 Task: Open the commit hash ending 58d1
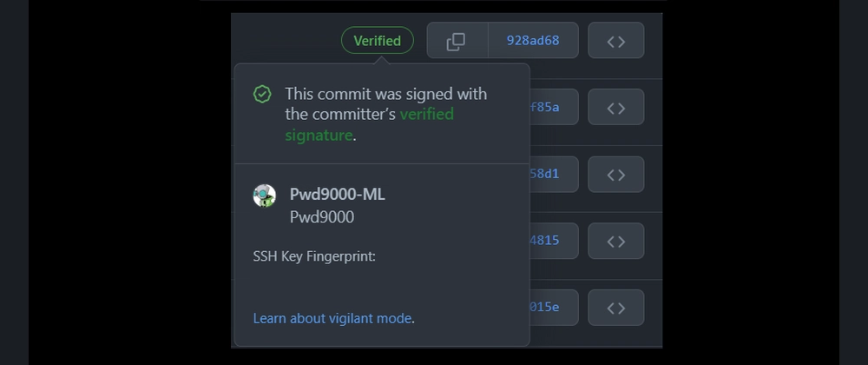tap(545, 174)
